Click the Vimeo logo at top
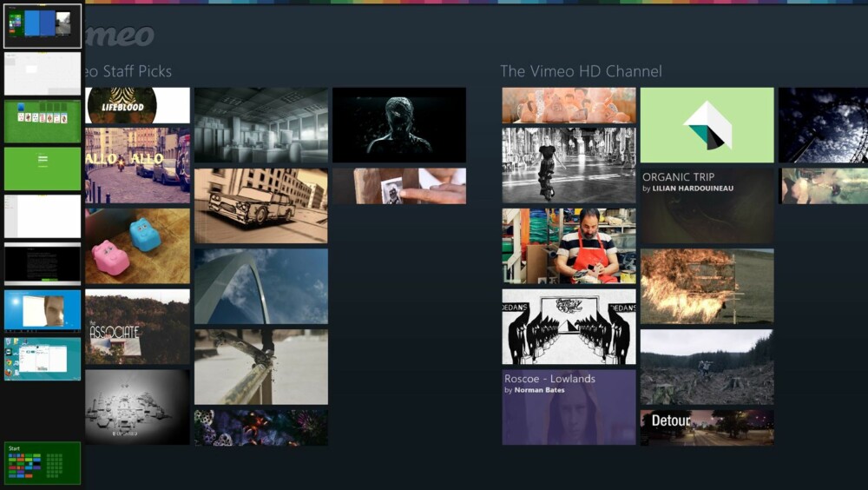Image resolution: width=868 pixels, height=490 pixels. coord(120,36)
